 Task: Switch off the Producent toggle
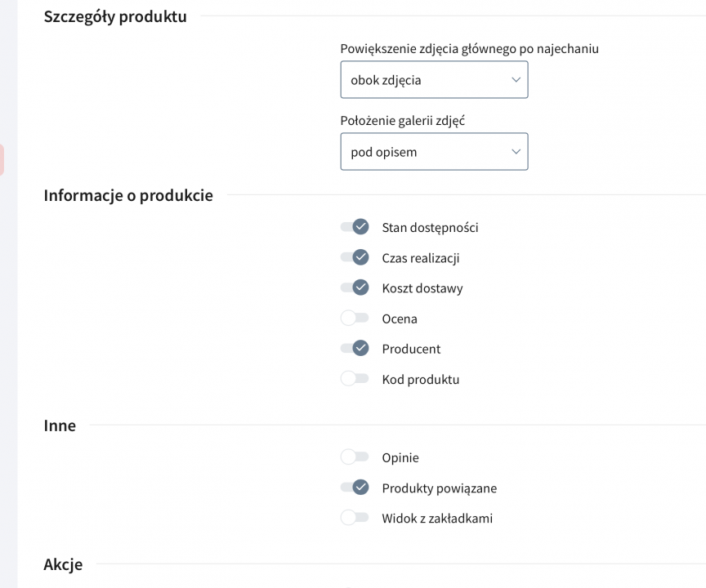click(x=355, y=348)
